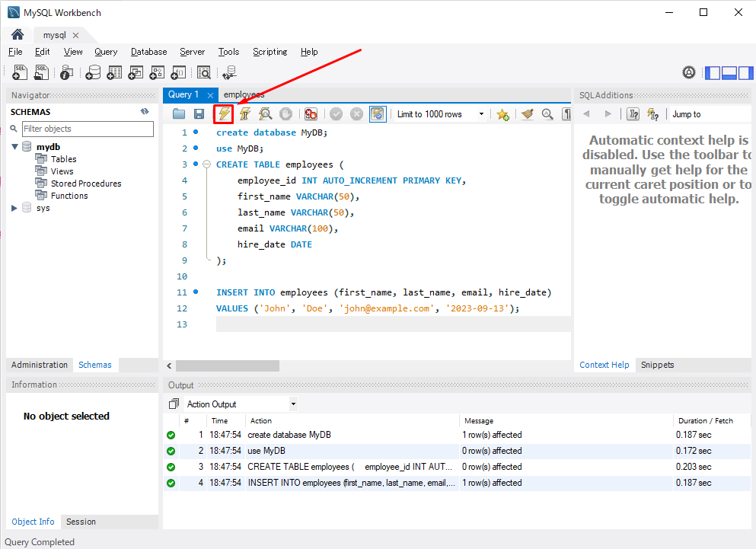
Task: Click the Execute query lightning bolt icon
Action: (x=224, y=114)
